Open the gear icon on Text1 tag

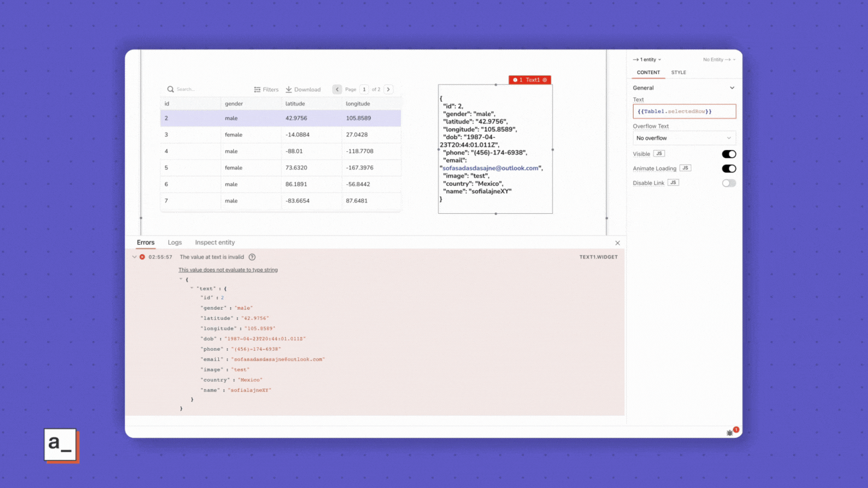[545, 80]
